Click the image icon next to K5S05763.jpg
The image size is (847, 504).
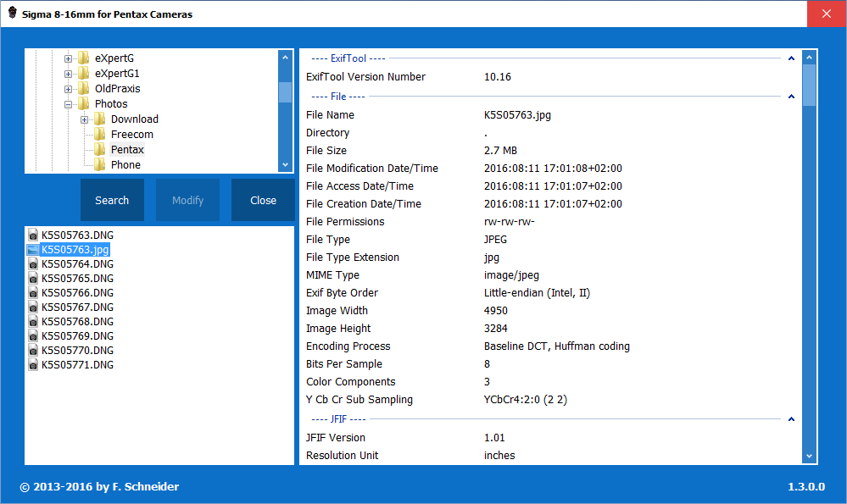pos(33,250)
